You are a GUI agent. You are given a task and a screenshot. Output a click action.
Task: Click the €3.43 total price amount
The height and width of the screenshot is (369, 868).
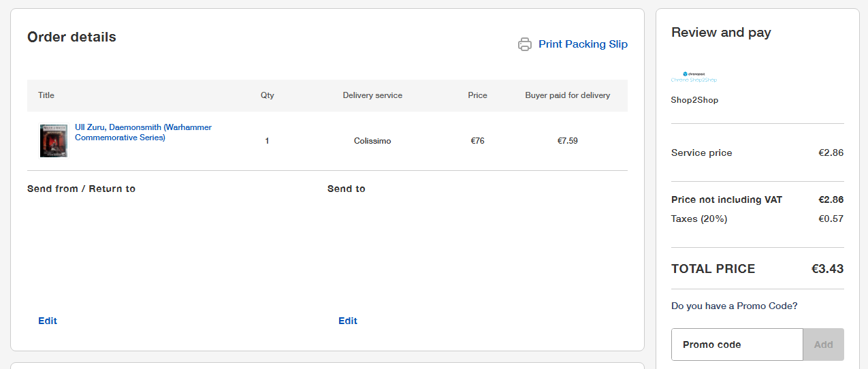(x=827, y=269)
